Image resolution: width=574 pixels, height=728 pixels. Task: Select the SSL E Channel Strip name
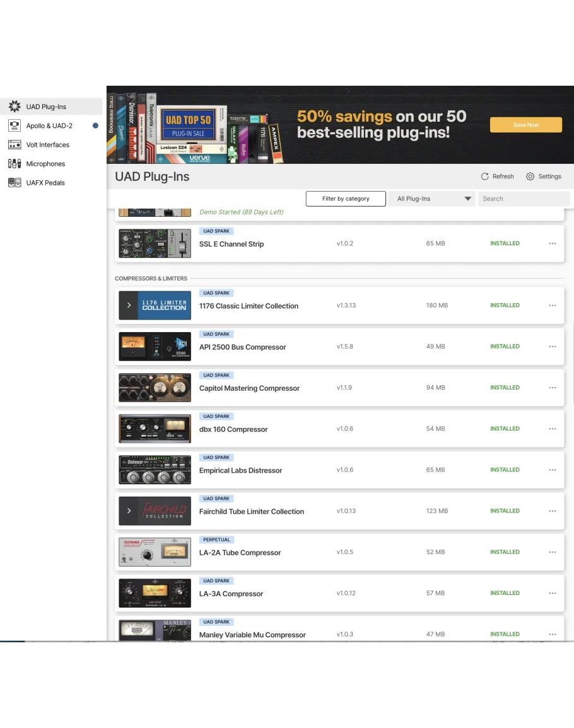pyautogui.click(x=231, y=244)
